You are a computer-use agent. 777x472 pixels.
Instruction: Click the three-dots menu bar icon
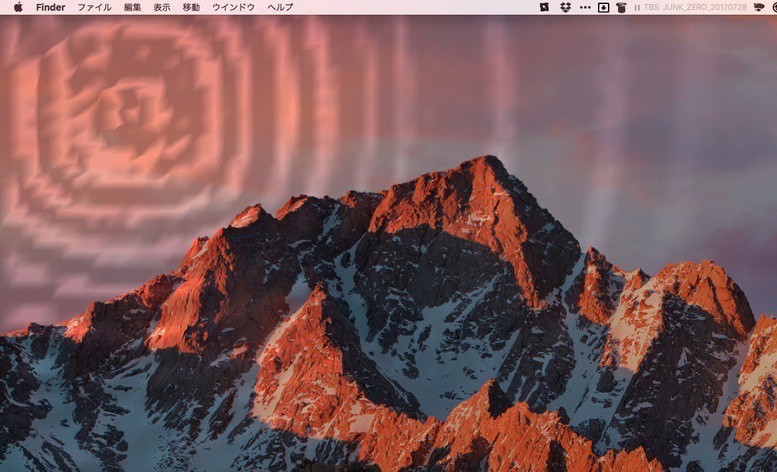(x=585, y=7)
